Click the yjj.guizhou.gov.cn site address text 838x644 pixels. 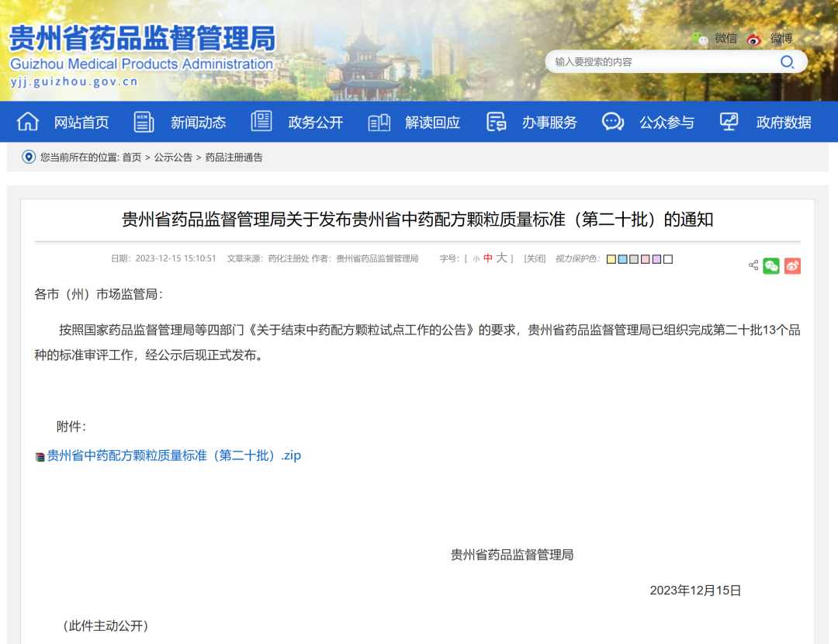click(x=74, y=81)
